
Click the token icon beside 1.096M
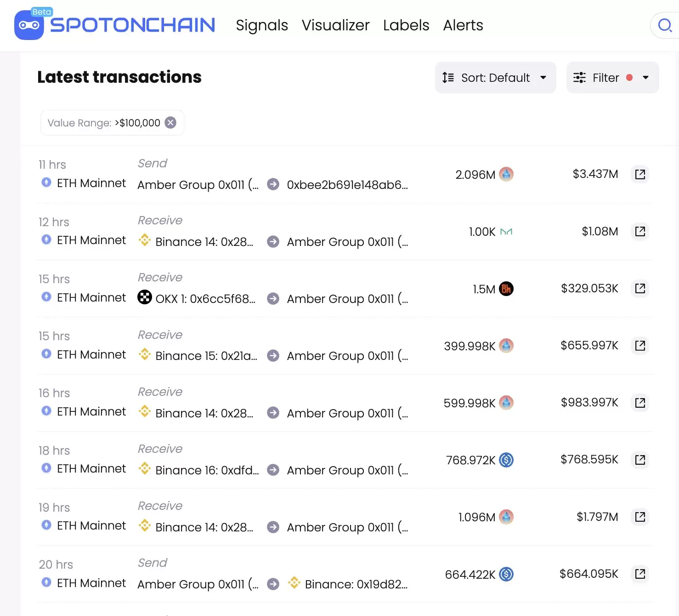(506, 517)
